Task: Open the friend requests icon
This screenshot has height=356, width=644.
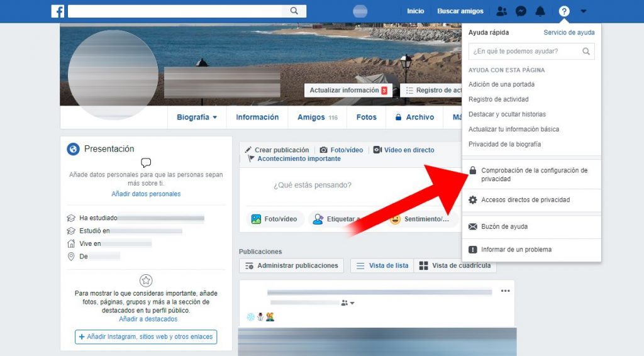Action: [501, 11]
